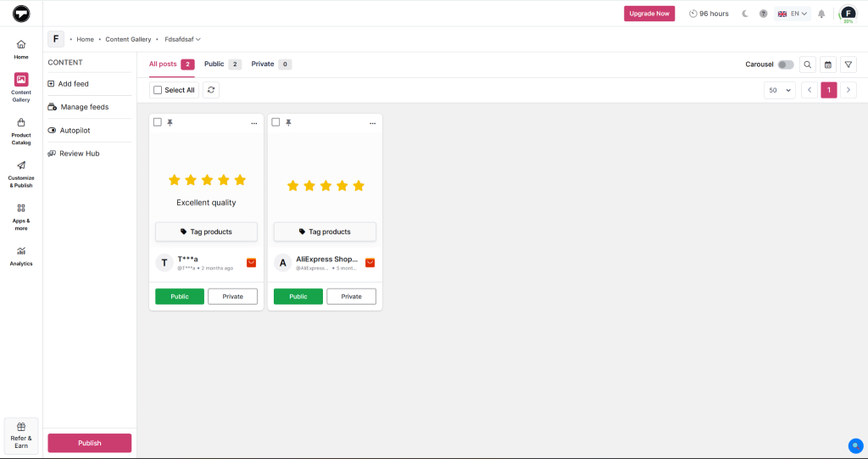The image size is (868, 459).
Task: Go to previous page arrow
Action: (x=810, y=90)
